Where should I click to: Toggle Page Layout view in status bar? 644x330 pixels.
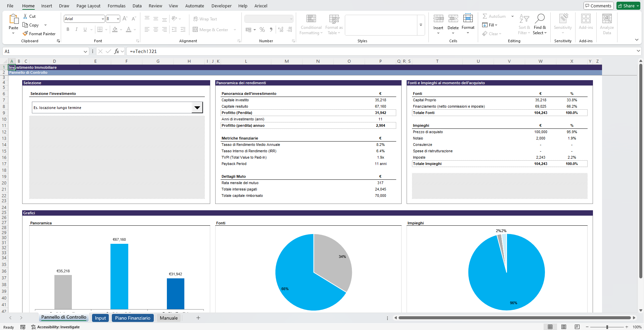point(564,327)
